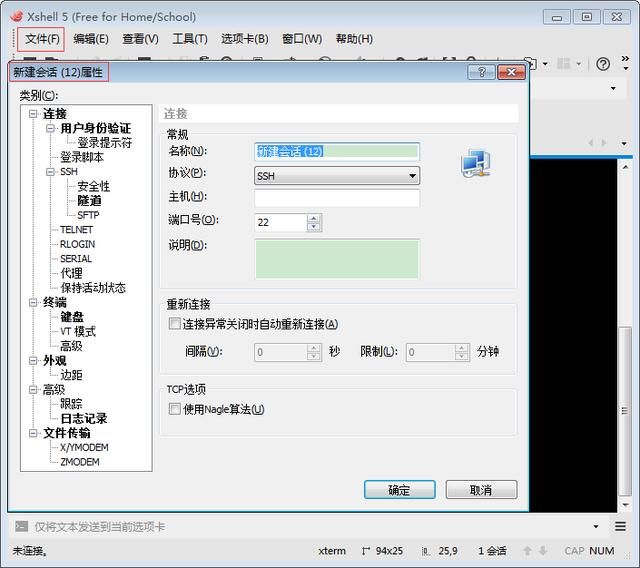Select 登录提示符 in category tree
The image size is (640, 568).
click(104, 143)
